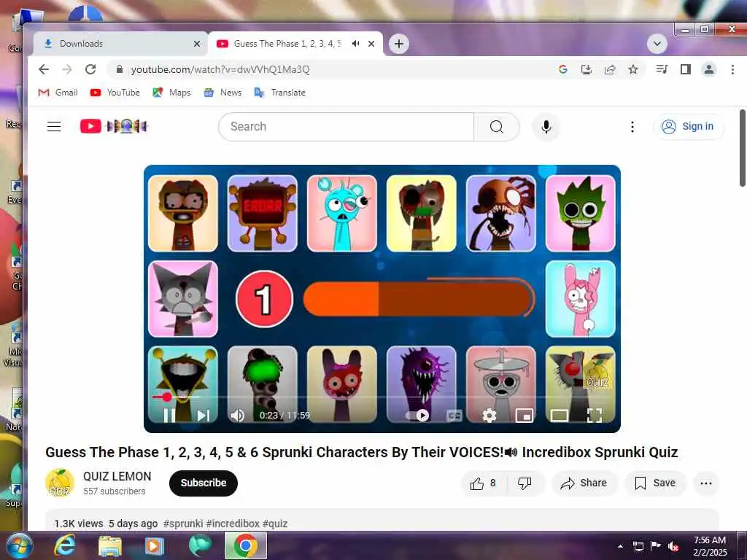Go to YouTube home via the logo
747x560 pixels.
coord(115,126)
